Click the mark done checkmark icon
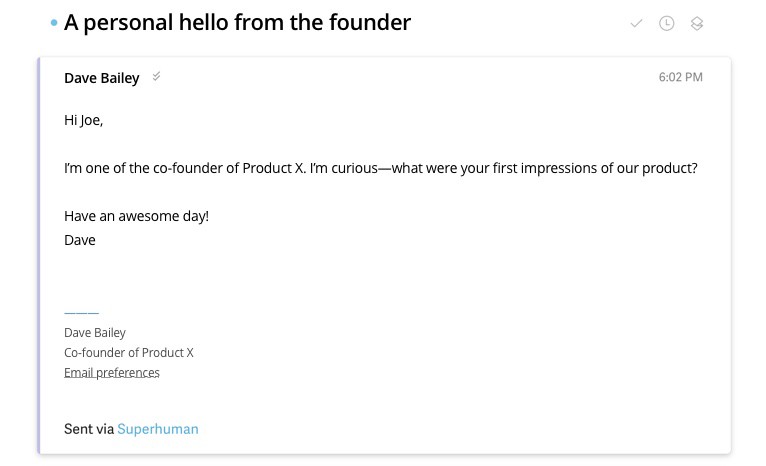Screen dimensions: 766x466 pos(636,24)
